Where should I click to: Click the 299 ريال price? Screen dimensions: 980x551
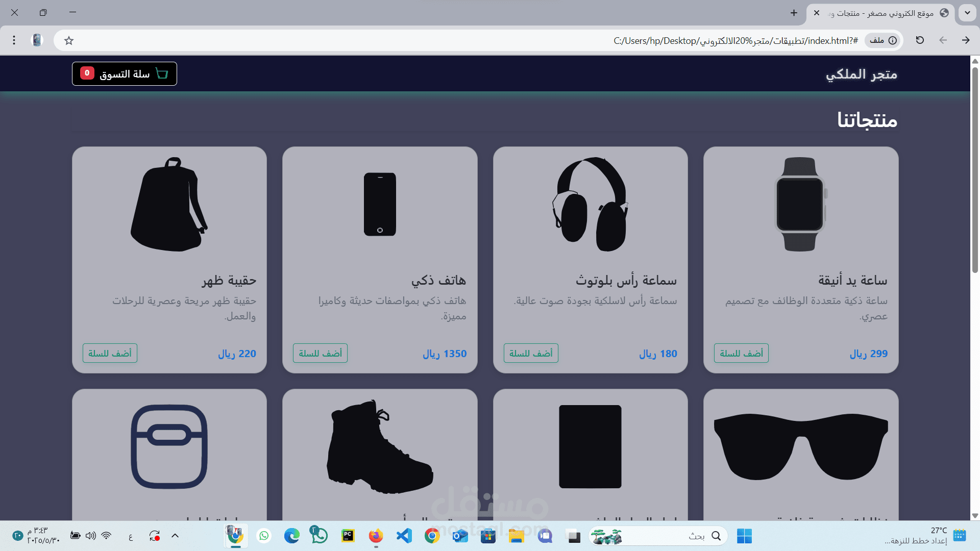[868, 354]
